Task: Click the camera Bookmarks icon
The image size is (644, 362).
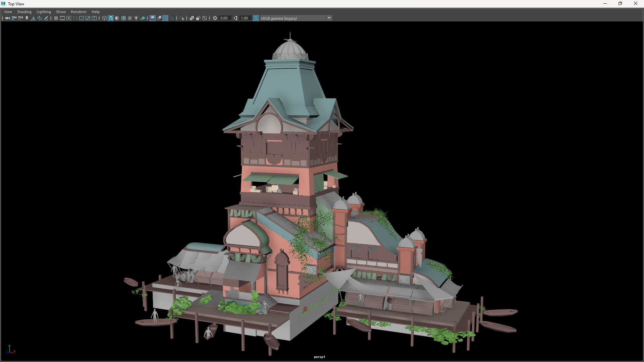Action: point(27,18)
